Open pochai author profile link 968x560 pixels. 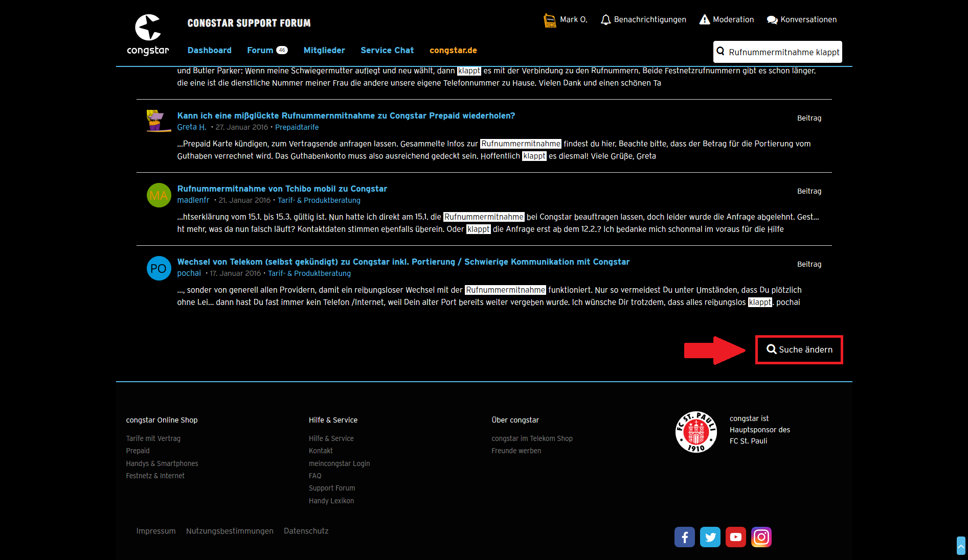tap(189, 273)
